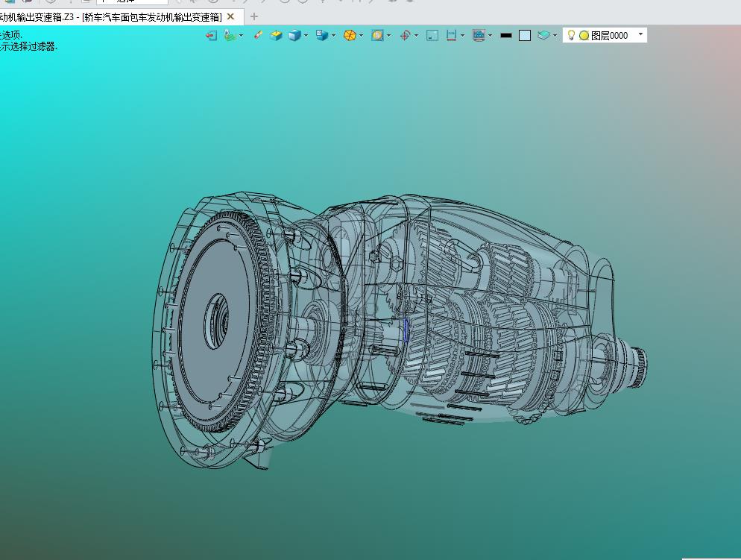Expand the dropdown arrow beside the orange sphere

[x=361, y=35]
